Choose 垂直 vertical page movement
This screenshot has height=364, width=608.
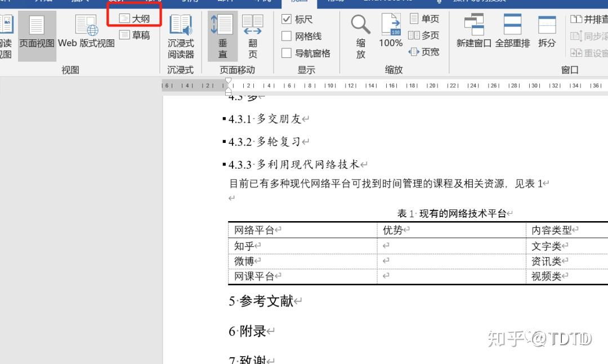222,35
